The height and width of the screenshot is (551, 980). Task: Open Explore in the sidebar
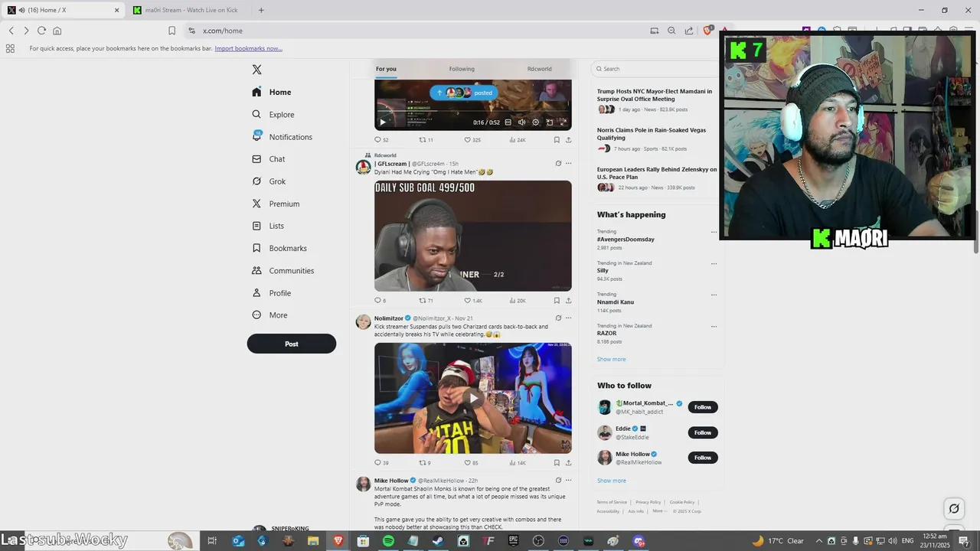pyautogui.click(x=273, y=115)
